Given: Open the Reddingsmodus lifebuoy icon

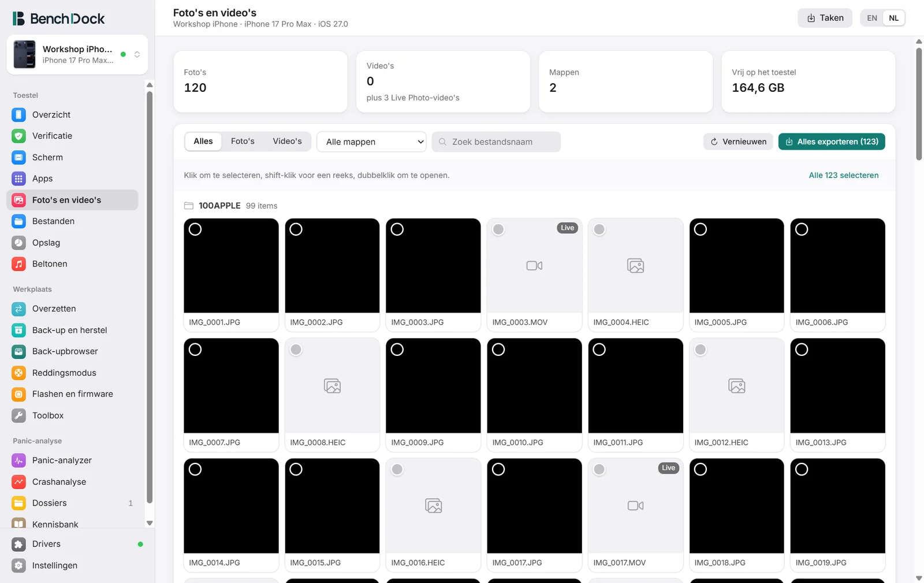Looking at the screenshot, I should (x=18, y=373).
